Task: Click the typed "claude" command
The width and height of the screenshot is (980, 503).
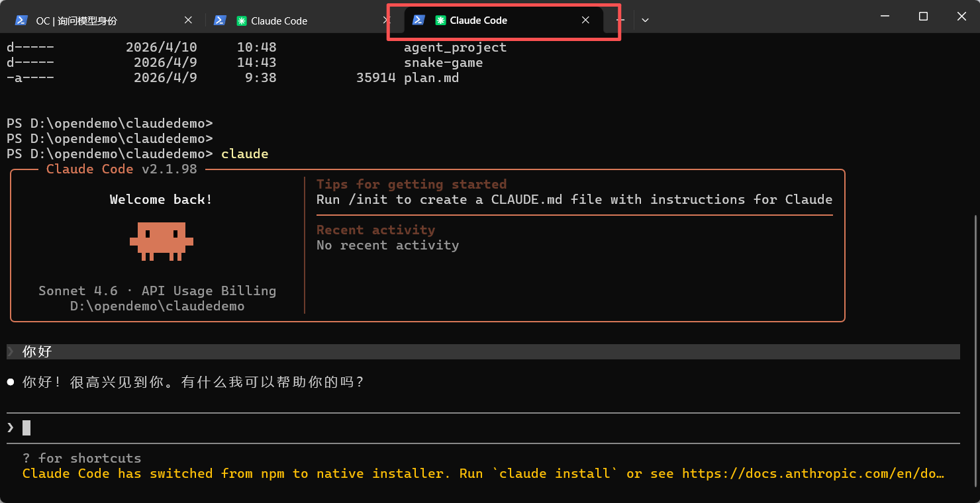Action: point(245,154)
